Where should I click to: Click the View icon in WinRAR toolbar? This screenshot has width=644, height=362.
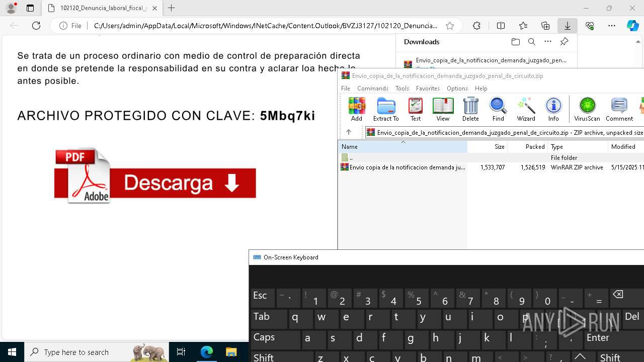[443, 109]
